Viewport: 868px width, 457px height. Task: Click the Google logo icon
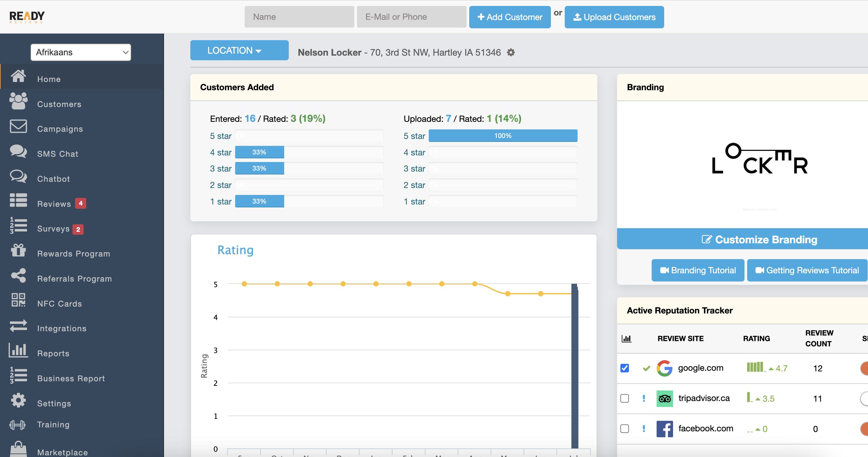pos(664,368)
